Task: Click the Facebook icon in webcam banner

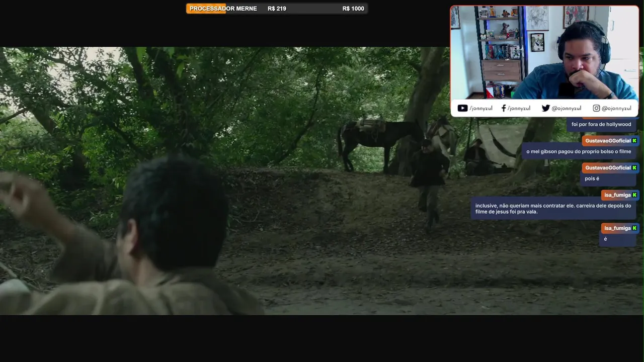Action: pyautogui.click(x=504, y=108)
